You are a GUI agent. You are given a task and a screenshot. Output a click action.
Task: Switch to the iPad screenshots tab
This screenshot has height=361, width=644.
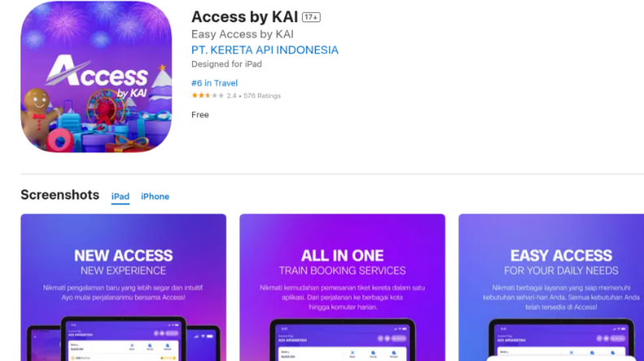tap(120, 196)
